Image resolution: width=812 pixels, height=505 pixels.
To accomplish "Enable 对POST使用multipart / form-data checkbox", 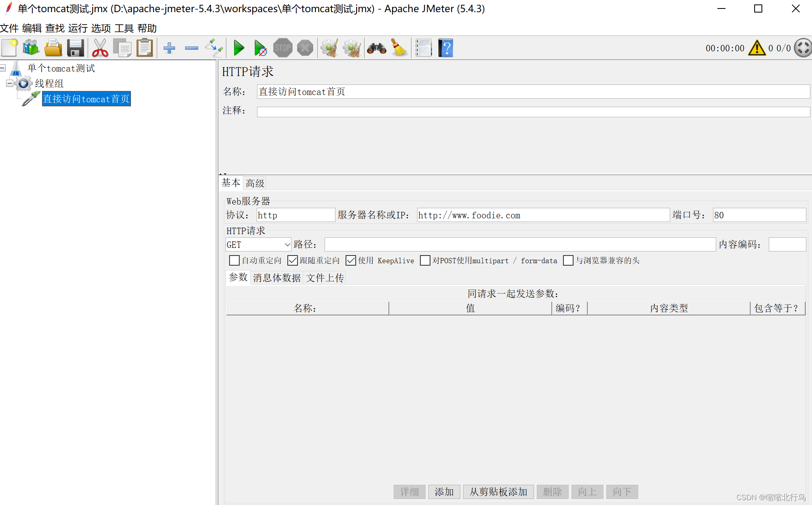I will (425, 260).
